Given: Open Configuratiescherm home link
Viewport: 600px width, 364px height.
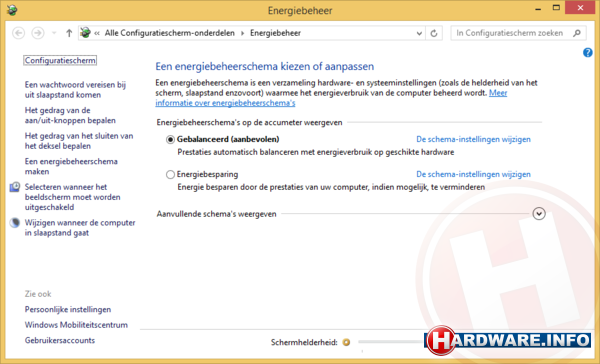Looking at the screenshot, I should click(60, 60).
